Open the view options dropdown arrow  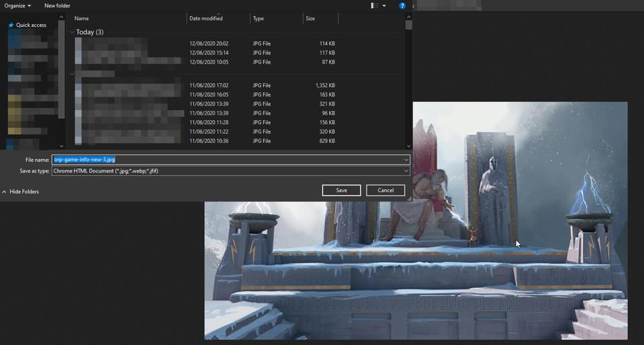click(384, 6)
